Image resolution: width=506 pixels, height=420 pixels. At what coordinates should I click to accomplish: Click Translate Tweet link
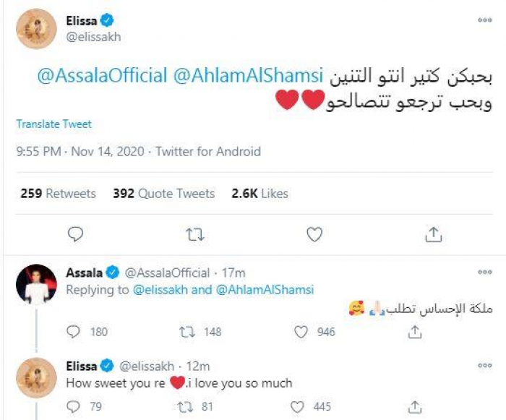pos(53,124)
